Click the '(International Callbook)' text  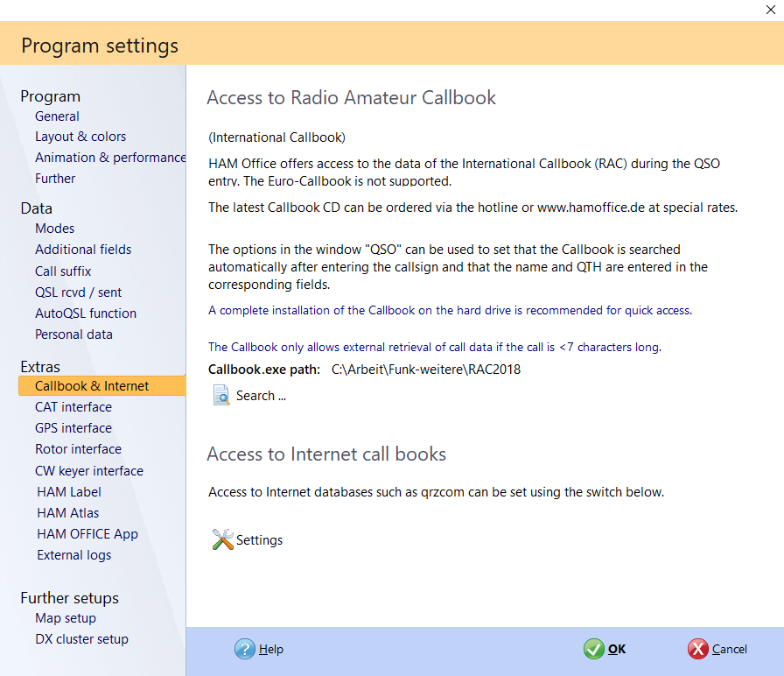(277, 137)
